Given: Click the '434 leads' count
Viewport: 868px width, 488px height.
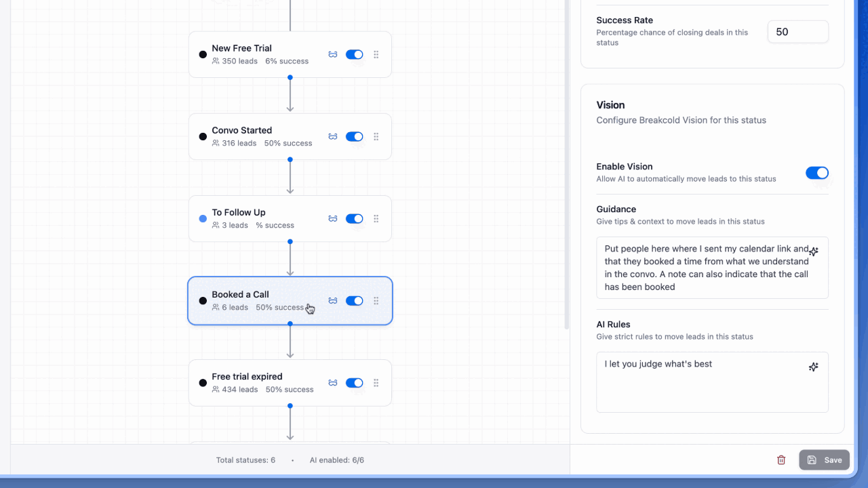Looking at the screenshot, I should (240, 390).
